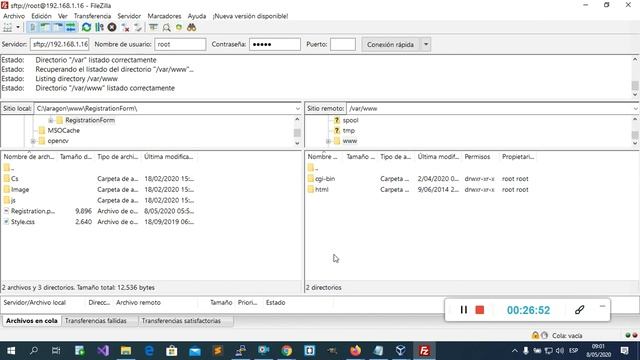Refresh the file and folder lists
The image size is (640, 360).
[86, 27]
